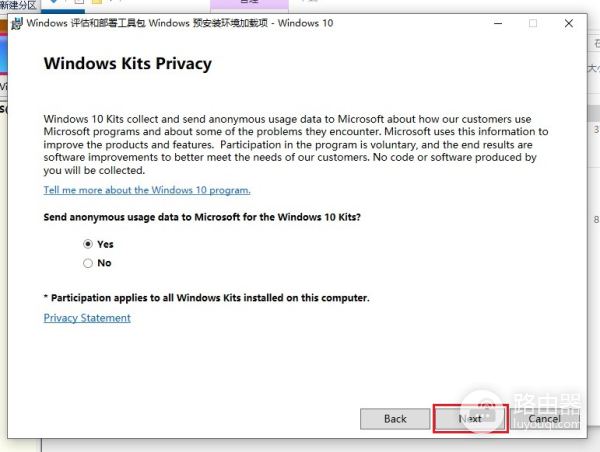The image size is (600, 452).
Task: Click the privacy description paragraph
Action: (296, 144)
